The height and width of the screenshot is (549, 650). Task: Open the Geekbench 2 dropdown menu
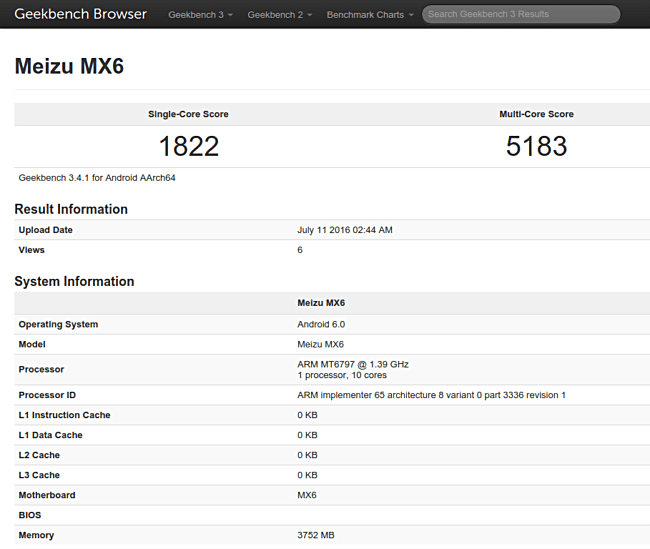point(279,15)
